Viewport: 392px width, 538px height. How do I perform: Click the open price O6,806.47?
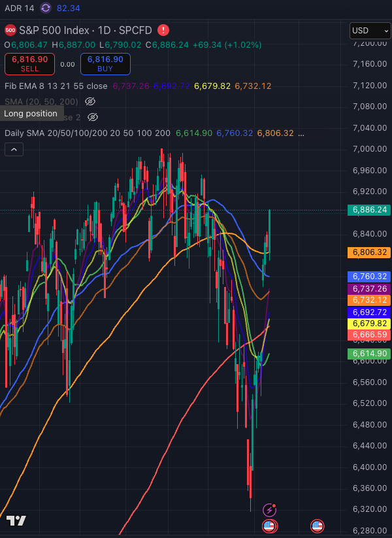click(26, 45)
